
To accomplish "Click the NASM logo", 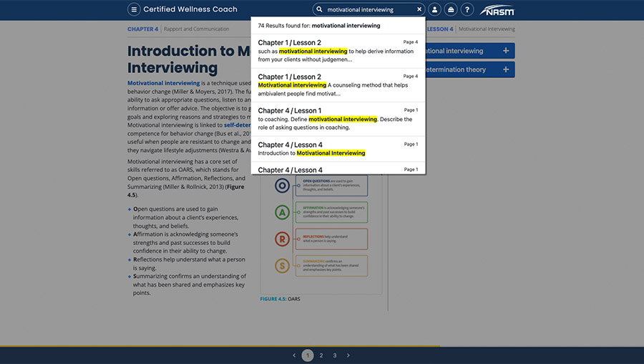I will [x=497, y=10].
